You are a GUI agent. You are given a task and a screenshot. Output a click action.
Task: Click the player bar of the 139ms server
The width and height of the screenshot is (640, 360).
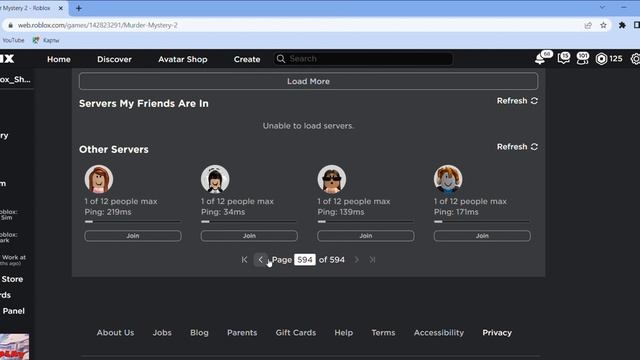tap(366, 222)
